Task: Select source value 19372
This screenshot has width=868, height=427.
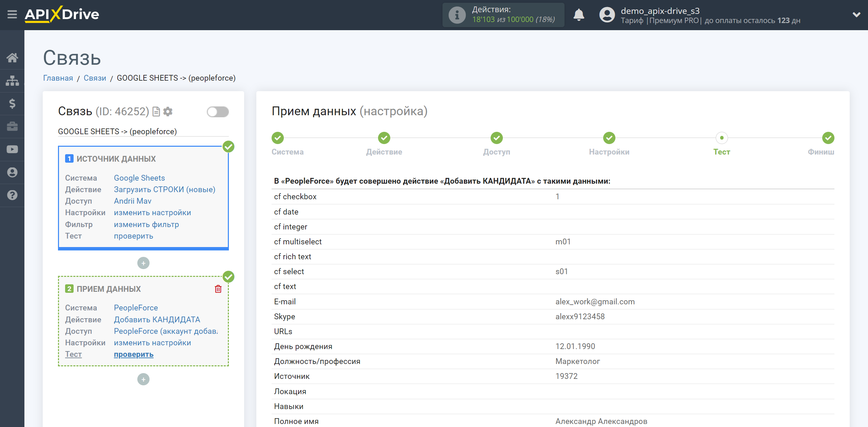Action: pos(567,376)
